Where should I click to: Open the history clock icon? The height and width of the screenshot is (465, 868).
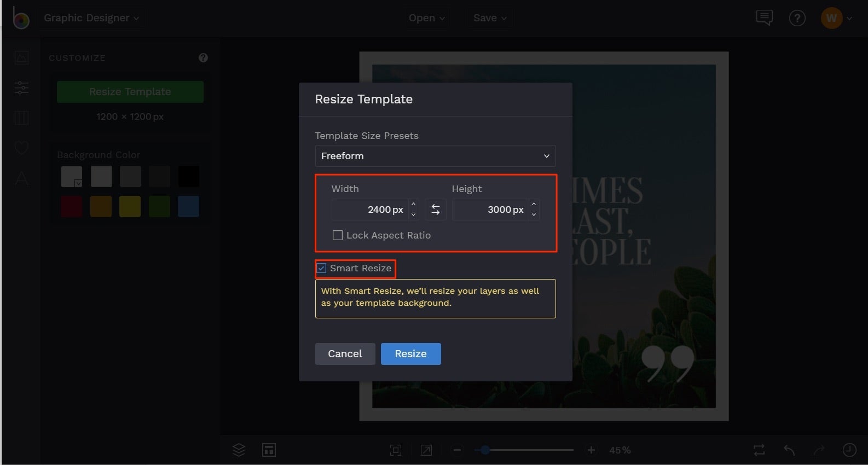click(849, 450)
